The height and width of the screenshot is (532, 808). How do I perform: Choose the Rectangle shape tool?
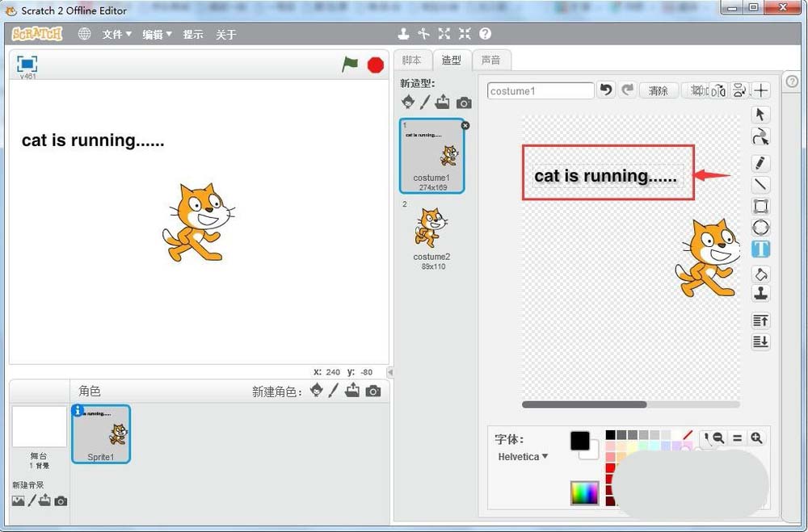pyautogui.click(x=760, y=206)
